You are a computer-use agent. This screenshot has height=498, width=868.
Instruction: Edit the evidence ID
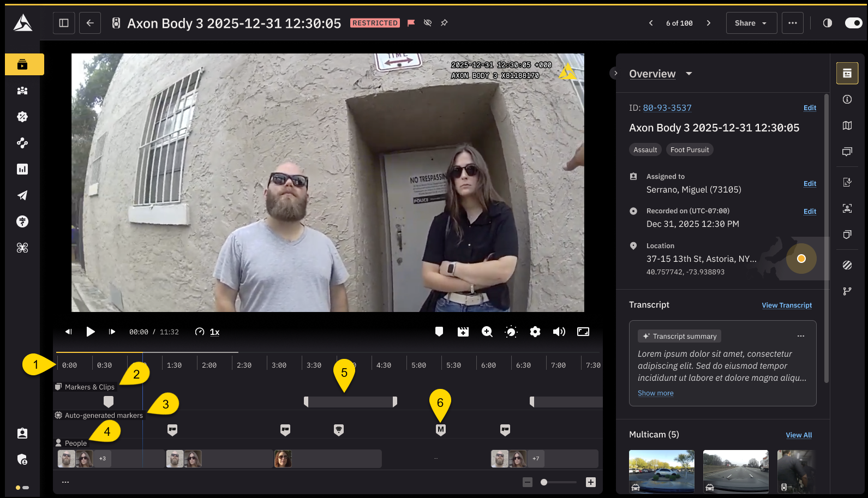(810, 108)
